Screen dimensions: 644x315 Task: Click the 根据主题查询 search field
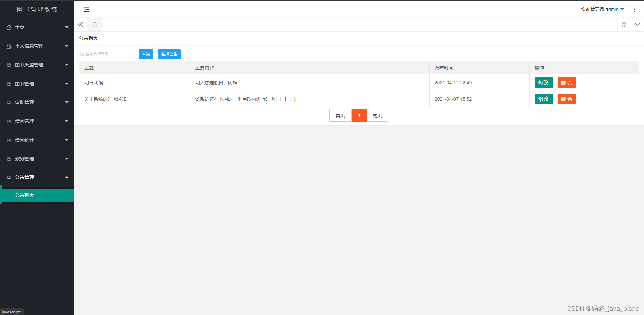(x=108, y=54)
